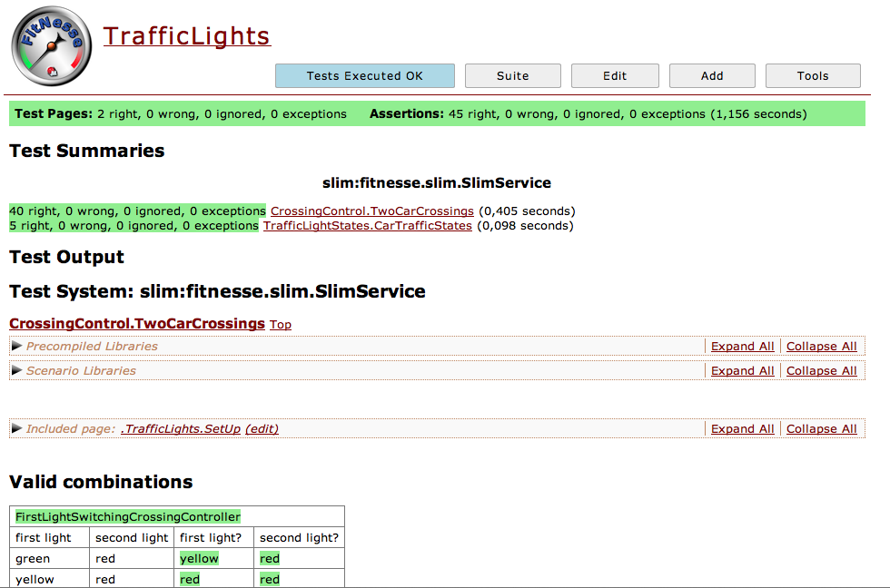
Task: Click the (edit) link for SetUp
Action: click(x=262, y=428)
